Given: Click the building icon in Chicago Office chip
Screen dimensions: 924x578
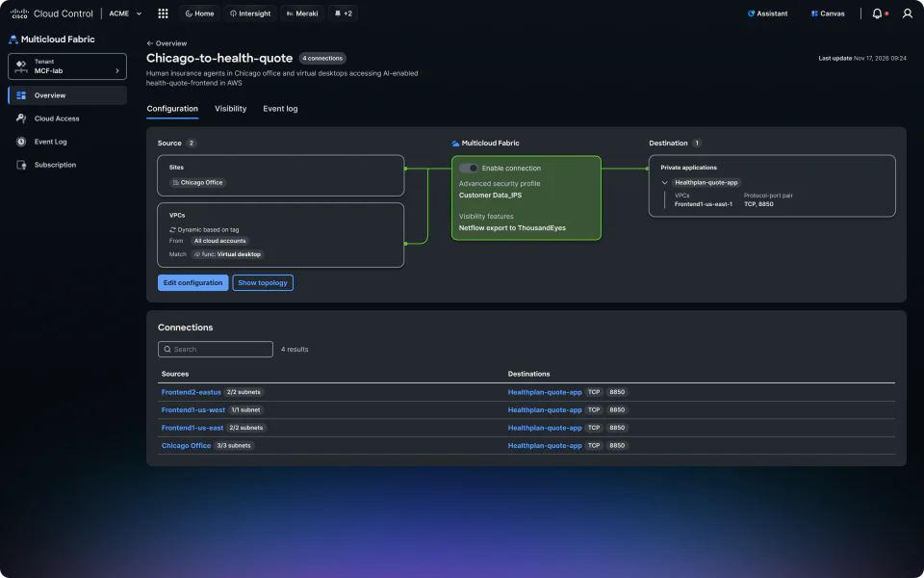Looking at the screenshot, I should [x=176, y=183].
